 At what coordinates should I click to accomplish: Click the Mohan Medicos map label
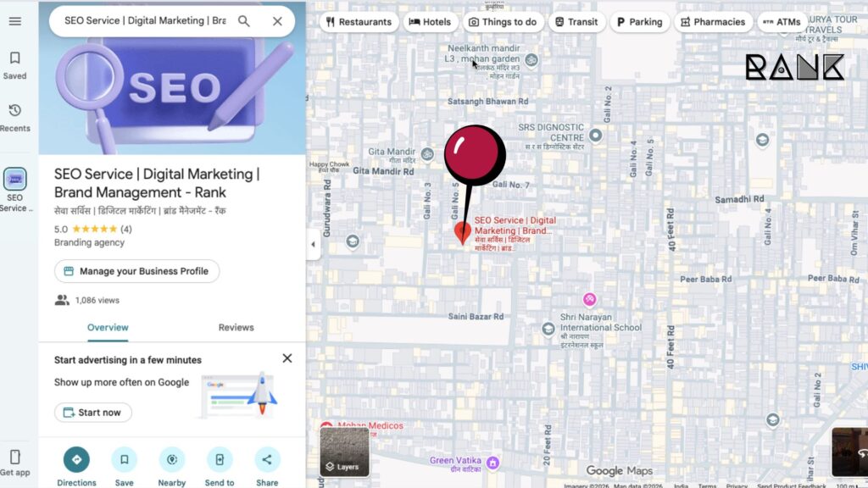[370, 425]
